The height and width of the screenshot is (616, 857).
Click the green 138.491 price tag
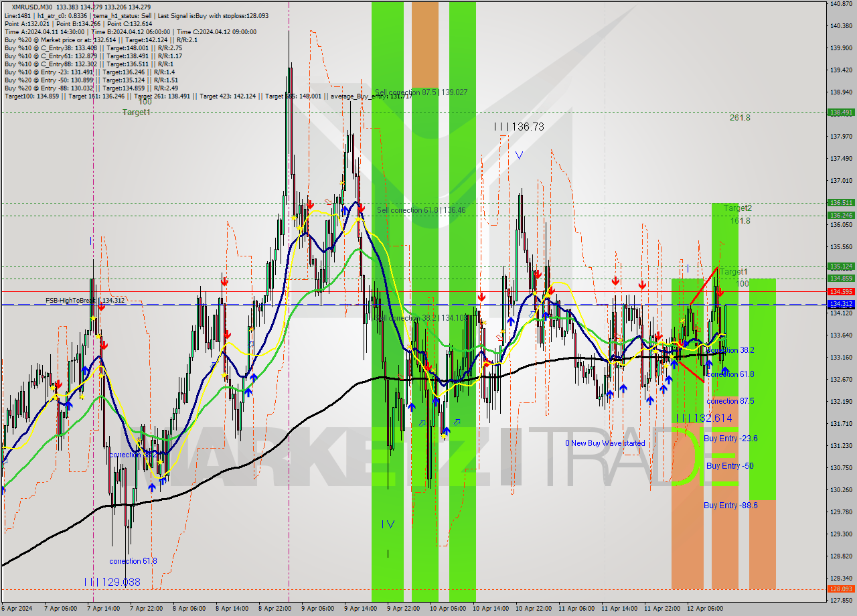[841, 112]
